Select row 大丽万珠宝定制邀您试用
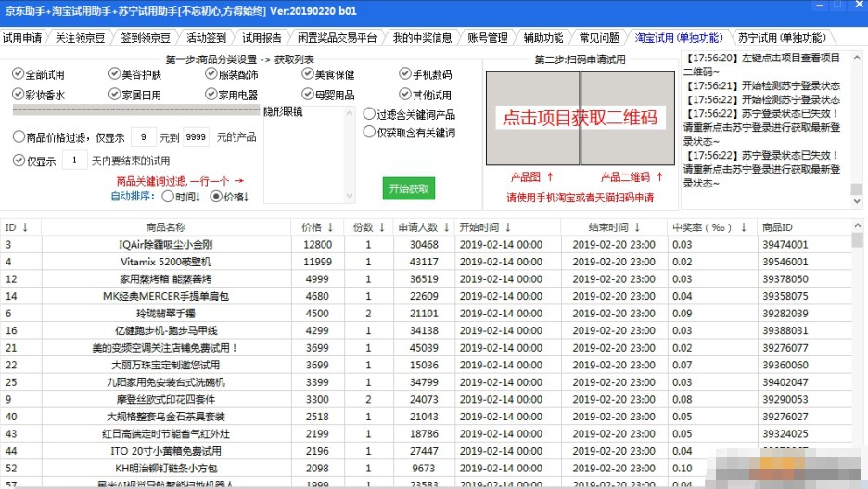Image resolution: width=868 pixels, height=489 pixels. pyautogui.click(x=426, y=365)
